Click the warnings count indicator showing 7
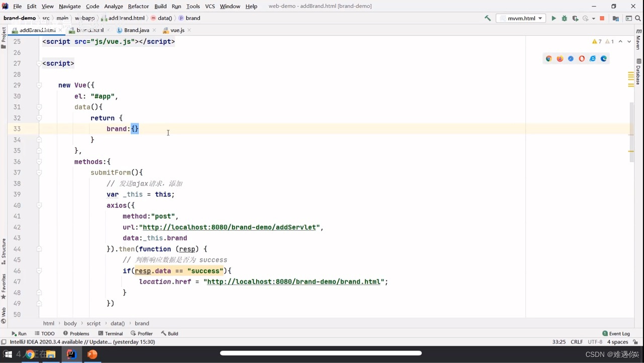644x363 pixels. 597,42
